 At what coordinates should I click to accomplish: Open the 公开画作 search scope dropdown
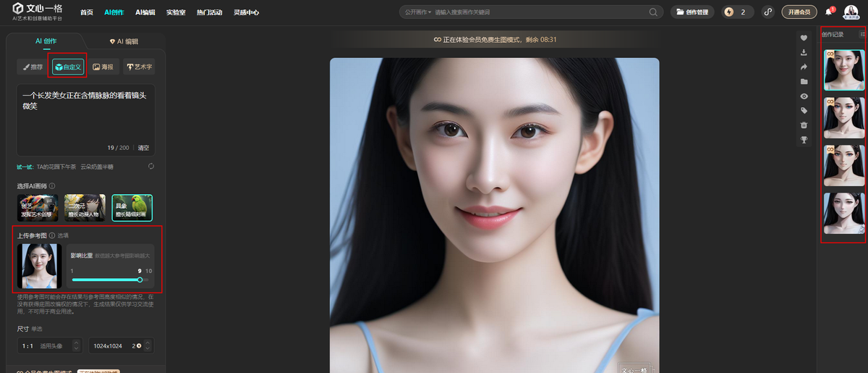418,12
